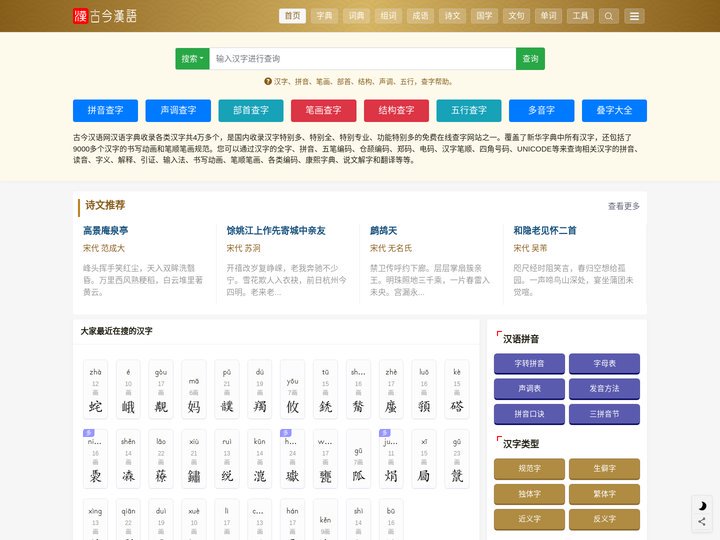Open the 文句 nav tab

pos(516,16)
